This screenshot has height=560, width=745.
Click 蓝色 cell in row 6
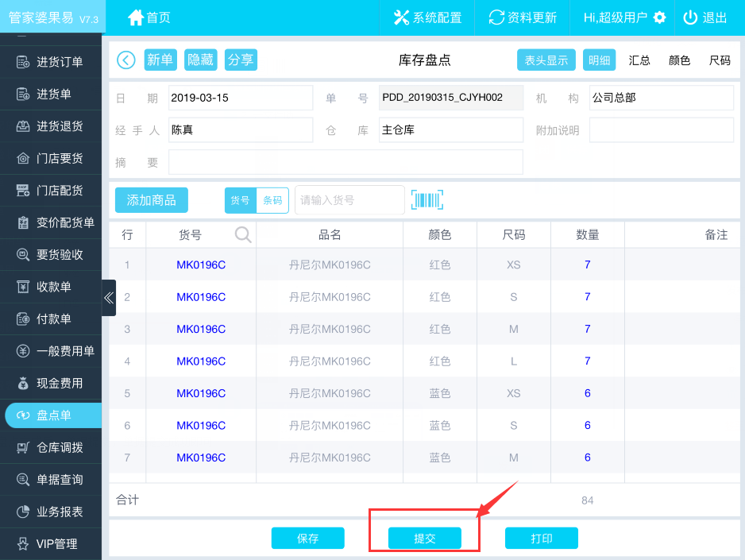click(440, 426)
